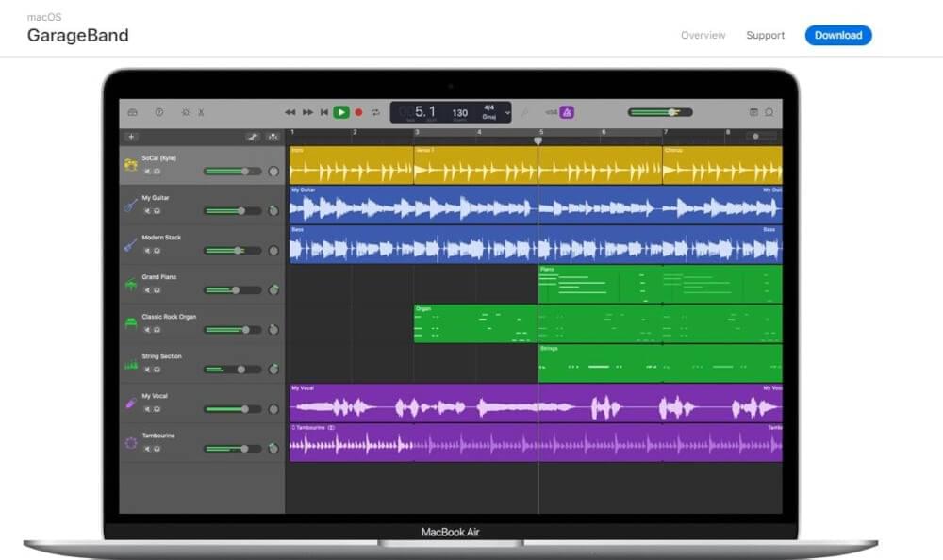Toggle the Count-in 1234 button
Screen dimensions: 943x560
[551, 112]
